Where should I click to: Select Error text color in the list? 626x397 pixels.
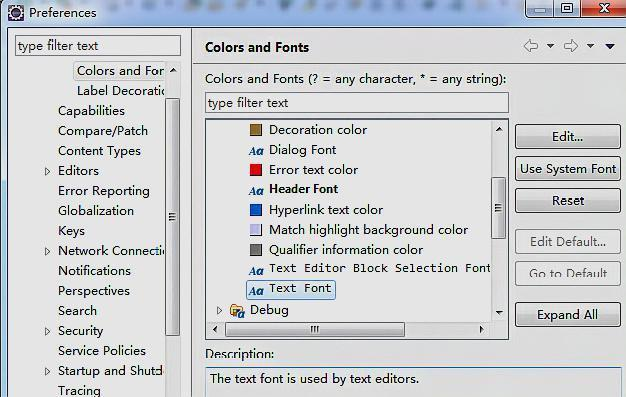tap(313, 170)
